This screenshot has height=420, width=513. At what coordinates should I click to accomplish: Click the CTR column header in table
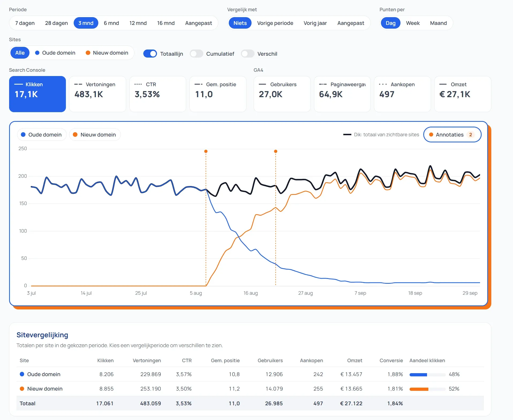point(187,361)
